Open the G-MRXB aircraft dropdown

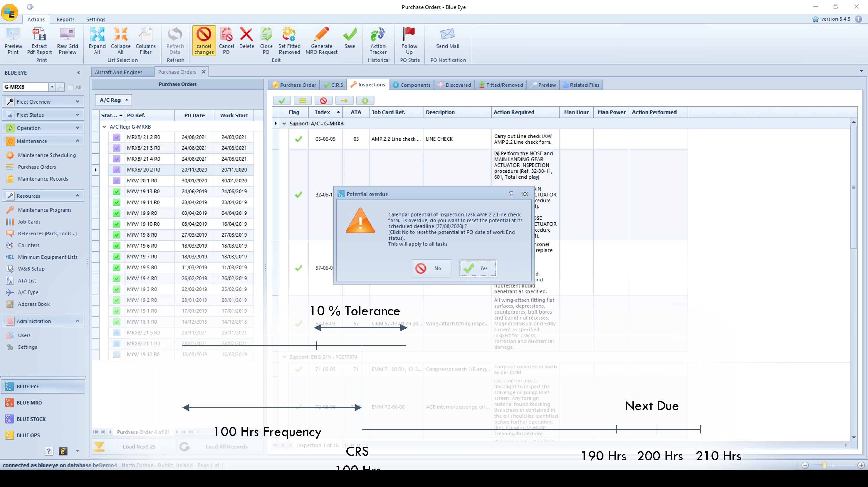[x=52, y=87]
